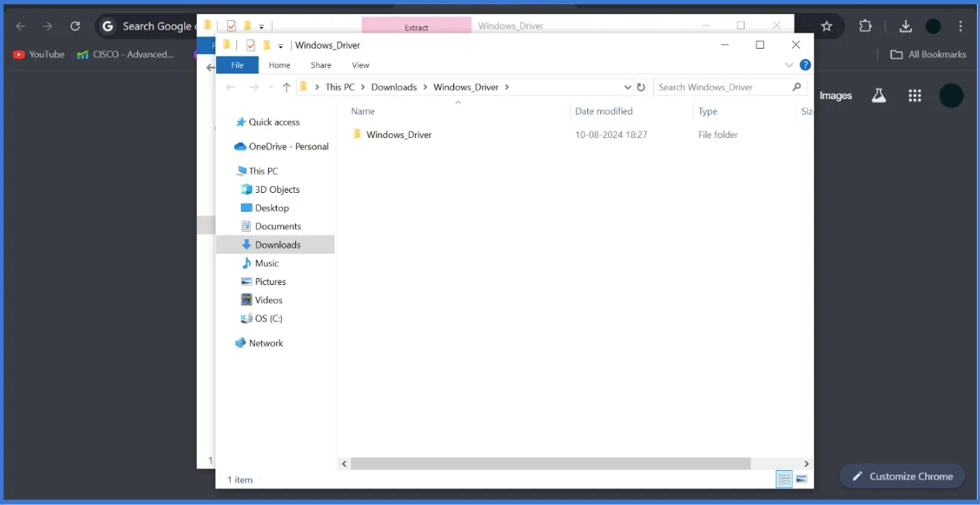Expand the ribbon using the chevron
Image resolution: width=980 pixels, height=505 pixels.
click(789, 65)
